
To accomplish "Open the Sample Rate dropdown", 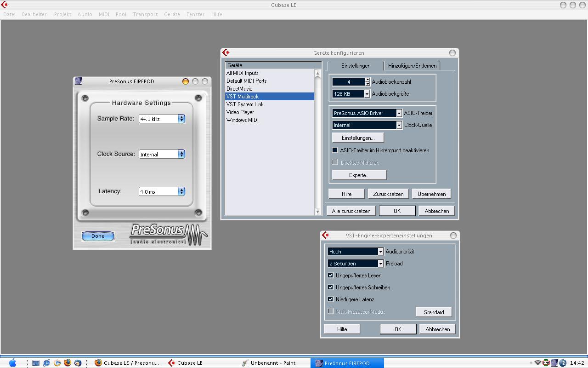I will [x=162, y=119].
